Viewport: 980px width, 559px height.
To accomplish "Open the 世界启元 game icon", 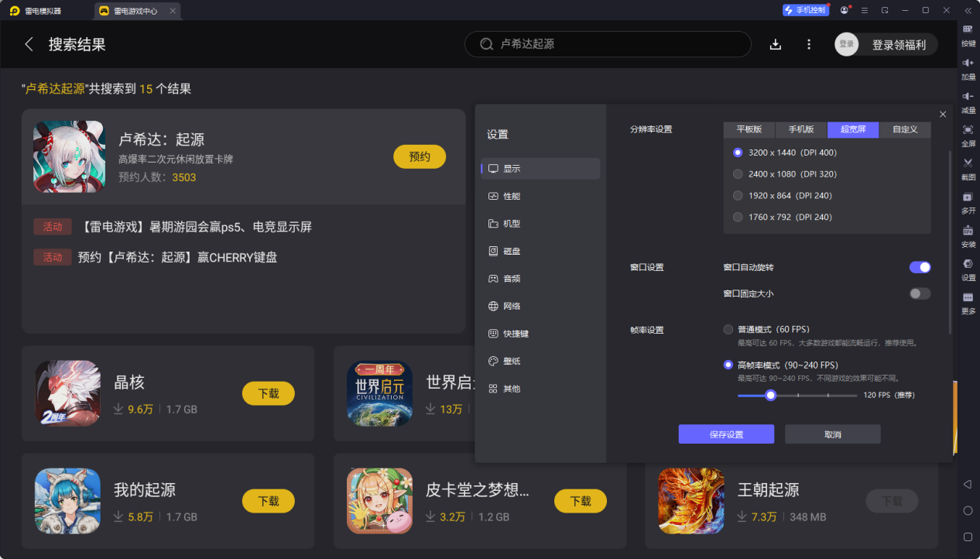I will (379, 393).
